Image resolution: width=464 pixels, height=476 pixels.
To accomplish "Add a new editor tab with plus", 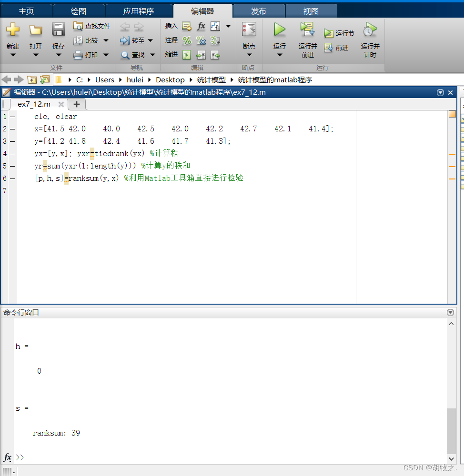I will pos(77,104).
